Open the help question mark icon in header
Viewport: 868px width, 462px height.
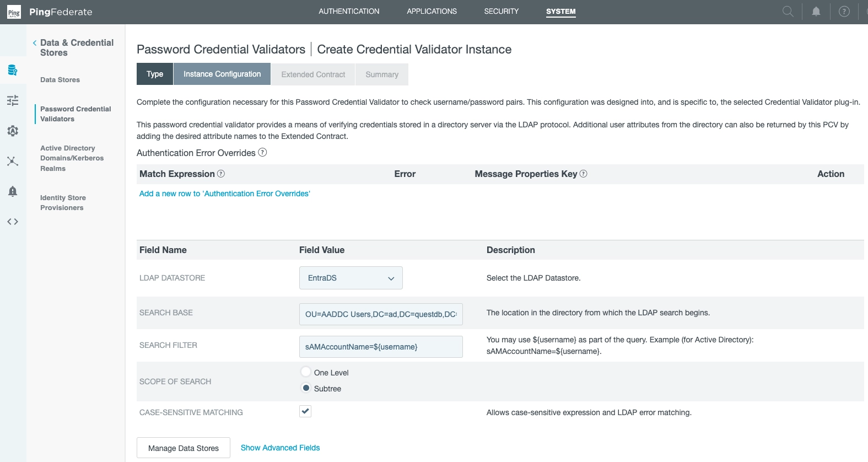click(x=844, y=12)
